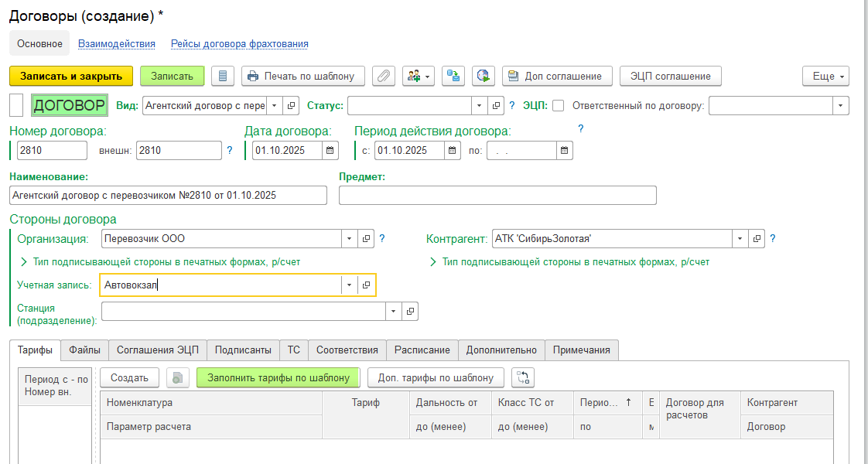Open Ответственный по договору dropdown
Image resolution: width=868 pixels, height=464 pixels.
tap(840, 105)
